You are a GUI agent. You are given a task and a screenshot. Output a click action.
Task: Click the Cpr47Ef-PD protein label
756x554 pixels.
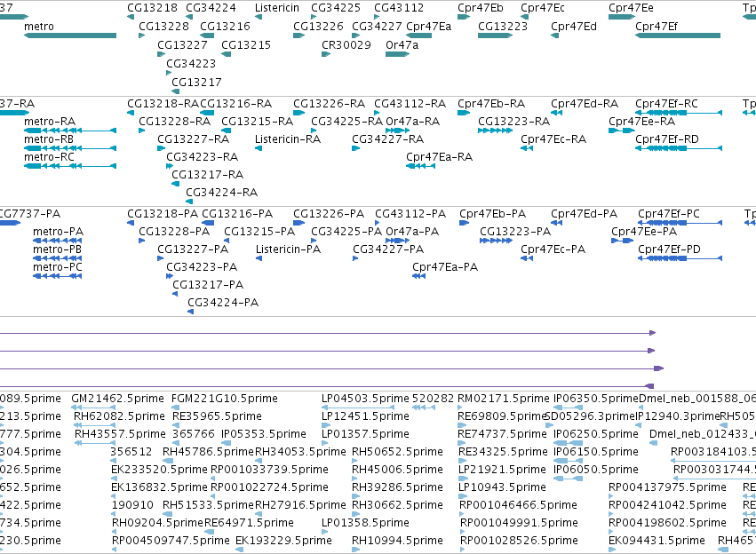point(669,249)
